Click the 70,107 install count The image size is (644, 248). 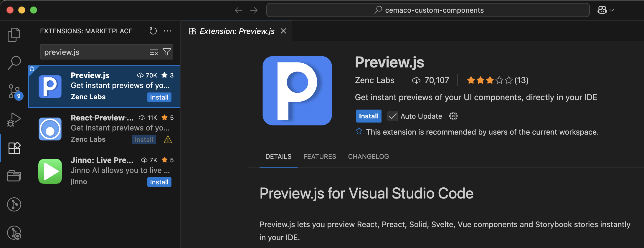coord(430,80)
